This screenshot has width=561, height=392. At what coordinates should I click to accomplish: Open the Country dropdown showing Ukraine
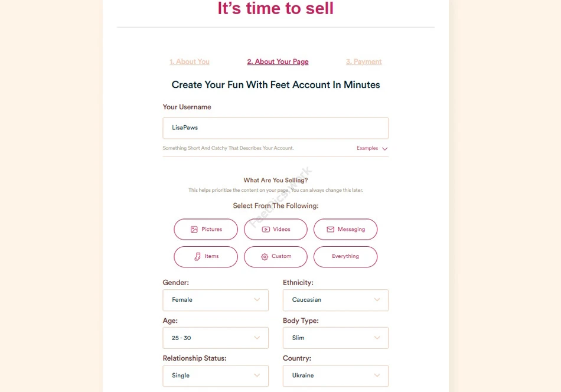335,375
